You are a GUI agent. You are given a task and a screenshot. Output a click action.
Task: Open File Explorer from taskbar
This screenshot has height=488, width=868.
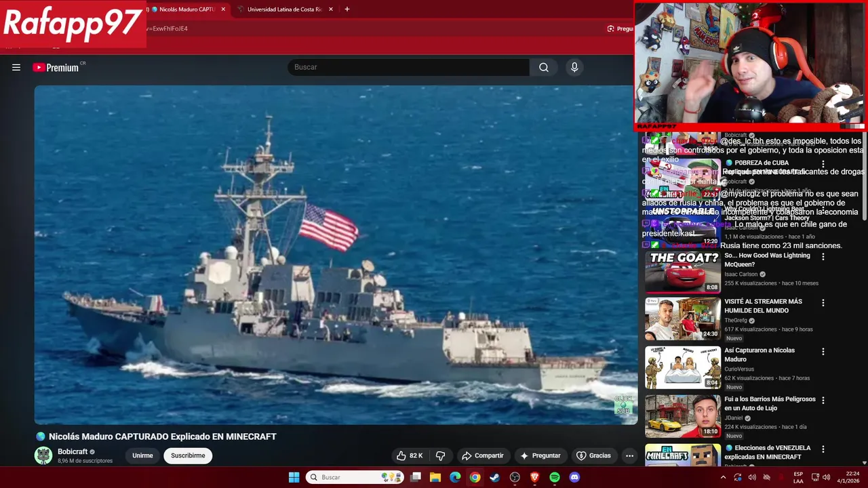coord(435,477)
